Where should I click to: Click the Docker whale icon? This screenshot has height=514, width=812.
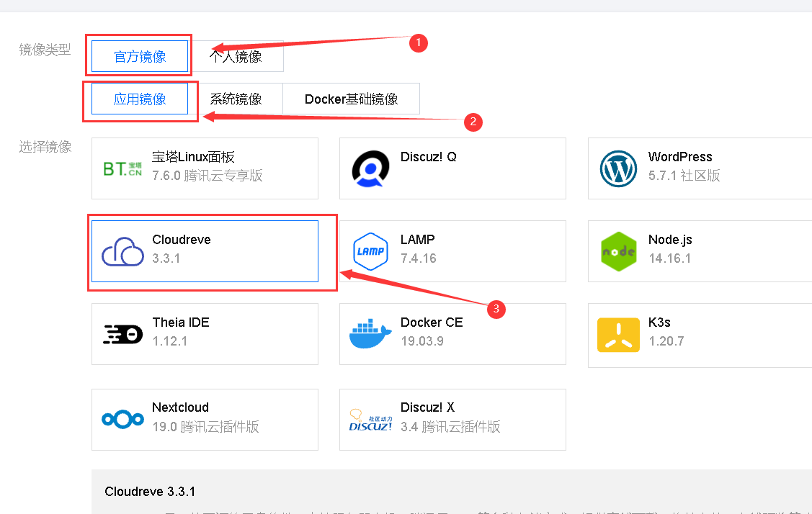click(370, 334)
